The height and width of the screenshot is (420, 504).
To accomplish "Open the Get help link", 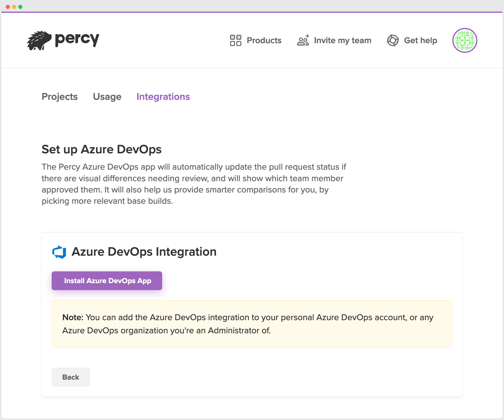I will point(420,40).
